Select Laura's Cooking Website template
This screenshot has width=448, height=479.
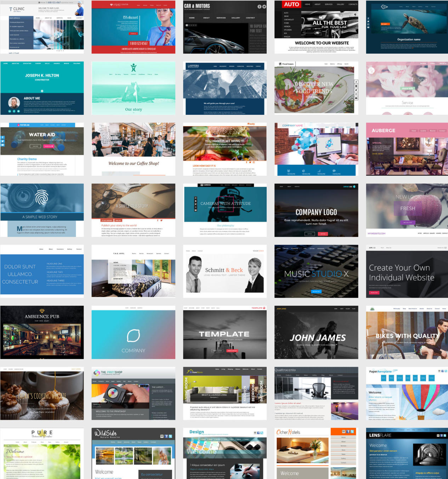click(42, 394)
